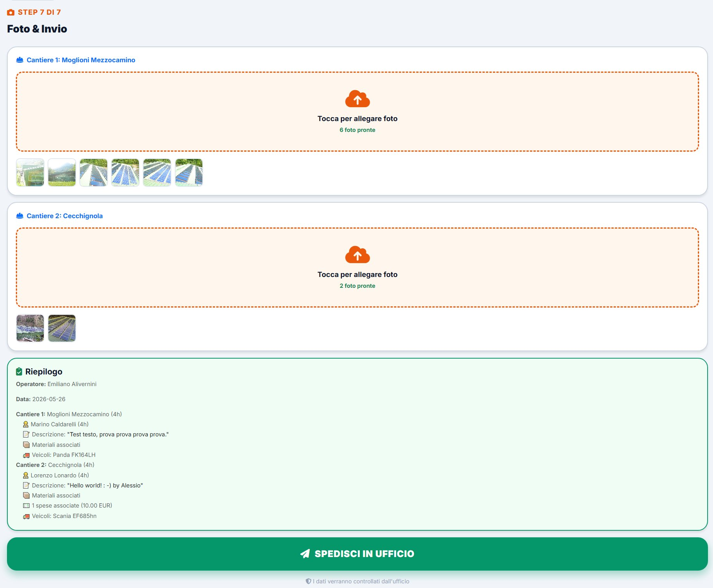
Task: Open the third Mezzocamino solar panel thumbnail
Action: pos(94,173)
